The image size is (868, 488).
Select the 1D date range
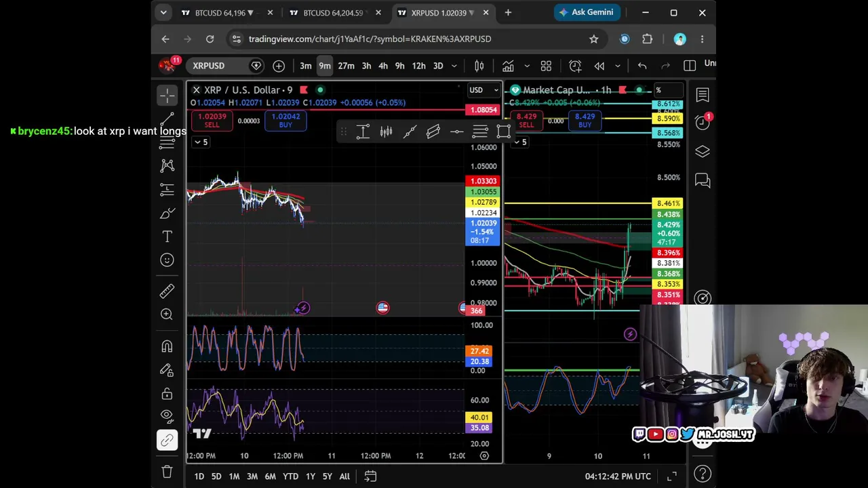(x=199, y=476)
